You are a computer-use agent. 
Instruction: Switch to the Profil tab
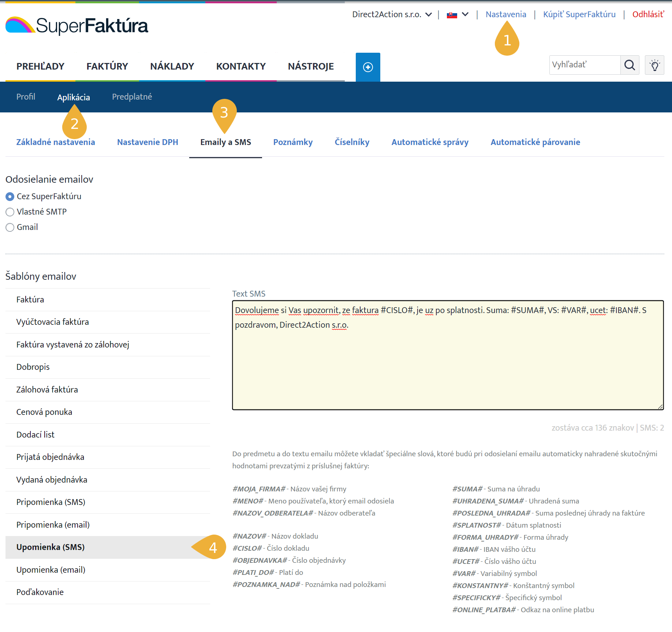(x=26, y=97)
